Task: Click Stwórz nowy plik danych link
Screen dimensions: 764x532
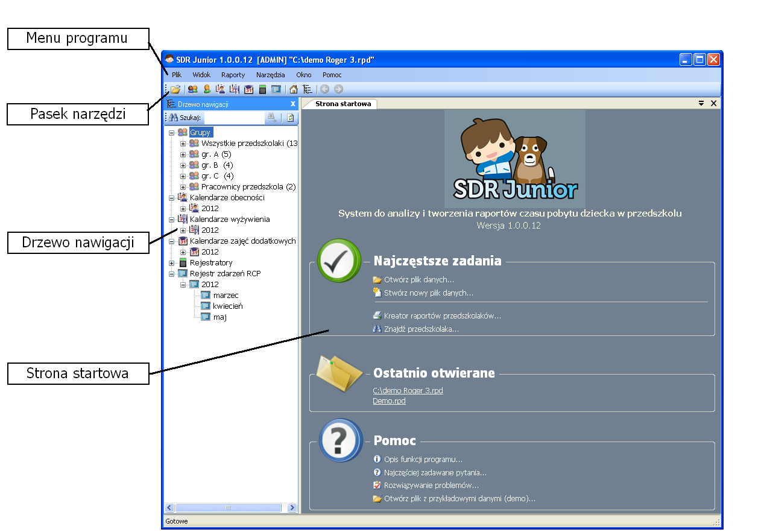Action: pos(428,293)
